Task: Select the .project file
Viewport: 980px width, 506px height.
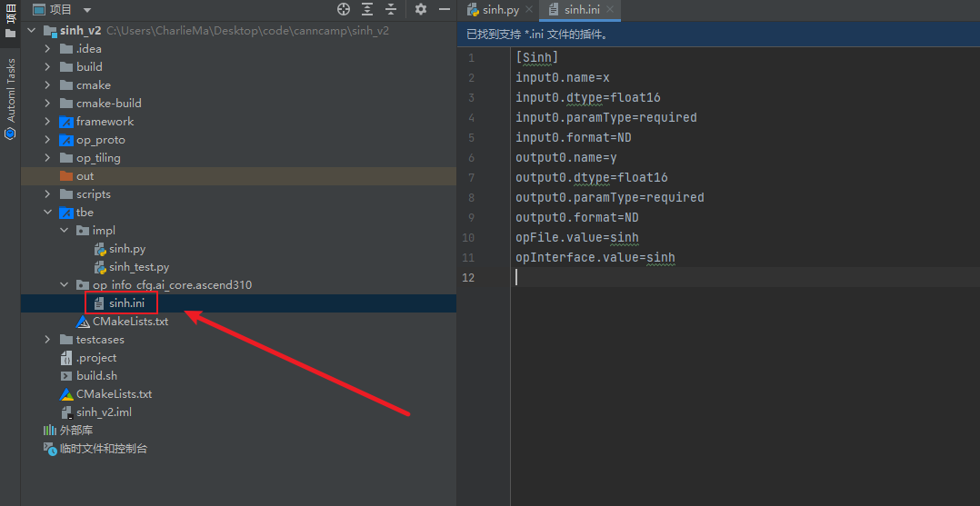Action: pyautogui.click(x=96, y=358)
